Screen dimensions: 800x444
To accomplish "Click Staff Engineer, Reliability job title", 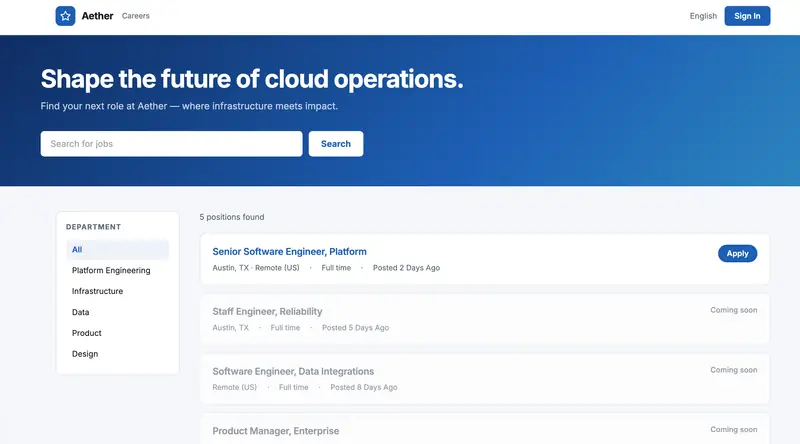I will coord(267,311).
